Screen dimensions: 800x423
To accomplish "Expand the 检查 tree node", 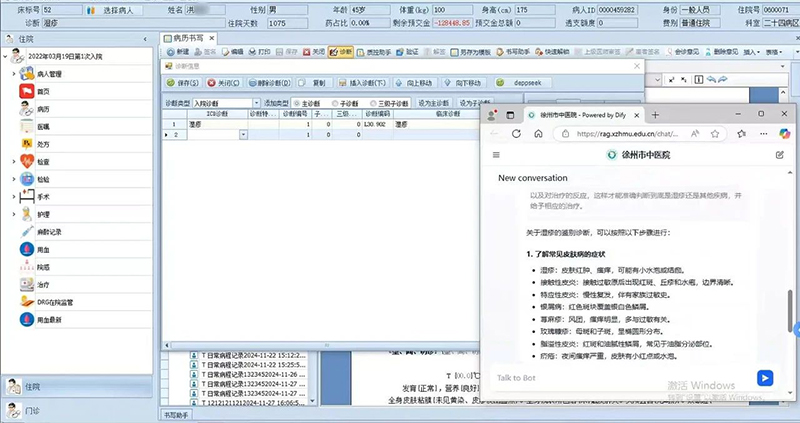I will [x=14, y=161].
